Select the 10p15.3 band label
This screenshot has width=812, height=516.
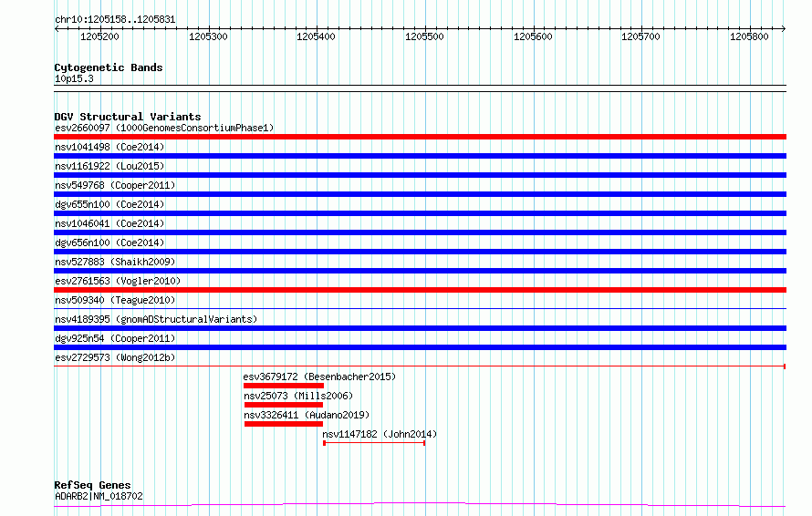pyautogui.click(x=74, y=78)
